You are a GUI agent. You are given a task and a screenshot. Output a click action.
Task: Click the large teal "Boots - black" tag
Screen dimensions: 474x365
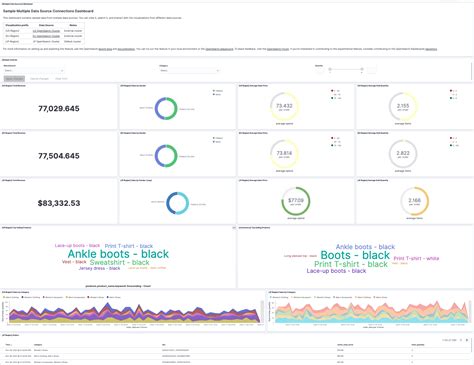355,255
